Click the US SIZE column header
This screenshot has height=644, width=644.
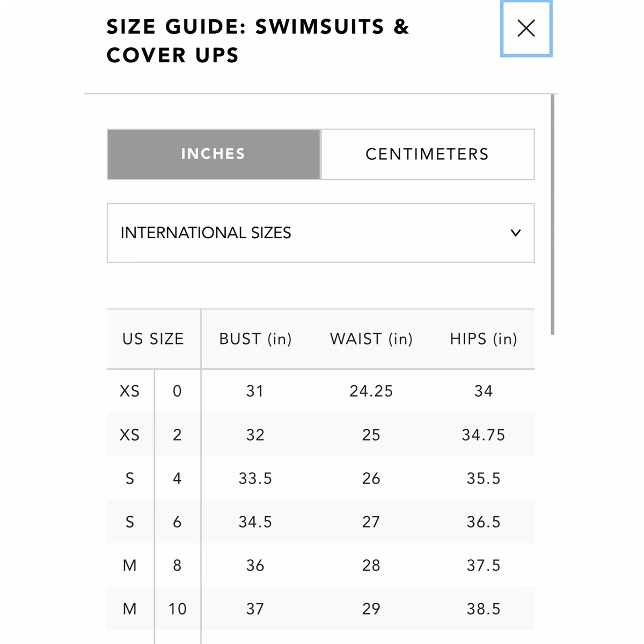[153, 339]
